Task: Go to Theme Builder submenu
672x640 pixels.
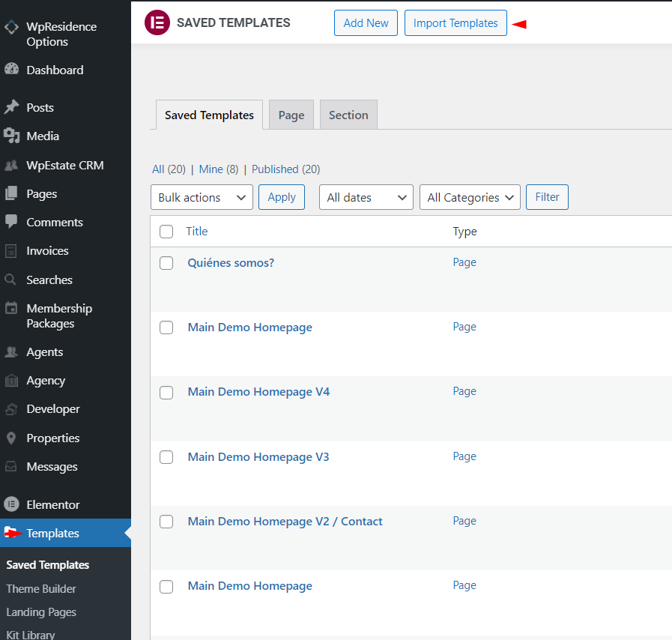Action: pyautogui.click(x=41, y=589)
